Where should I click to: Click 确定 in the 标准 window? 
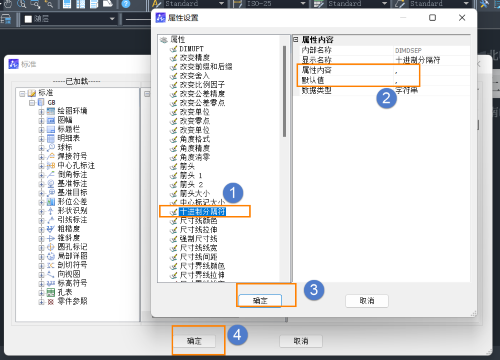[x=194, y=341]
